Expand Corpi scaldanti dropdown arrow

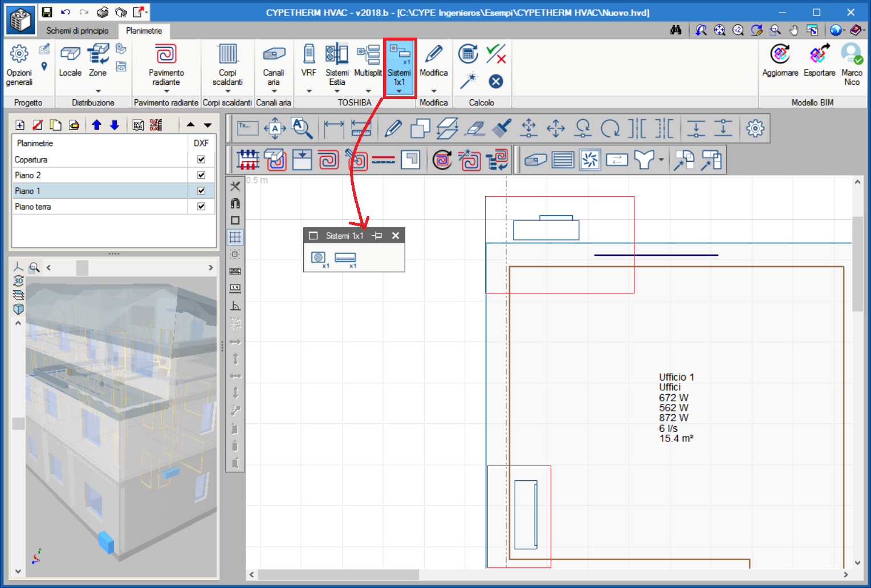[227, 91]
